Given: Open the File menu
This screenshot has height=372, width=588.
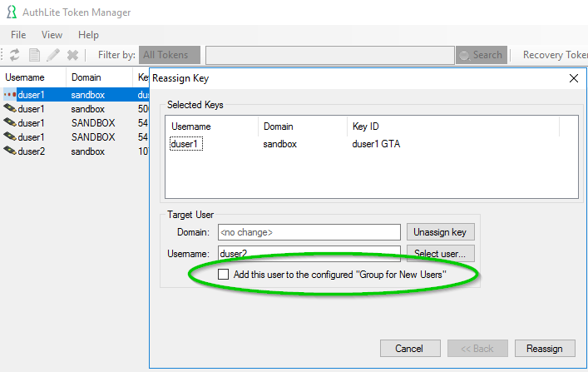Looking at the screenshot, I should 18,35.
